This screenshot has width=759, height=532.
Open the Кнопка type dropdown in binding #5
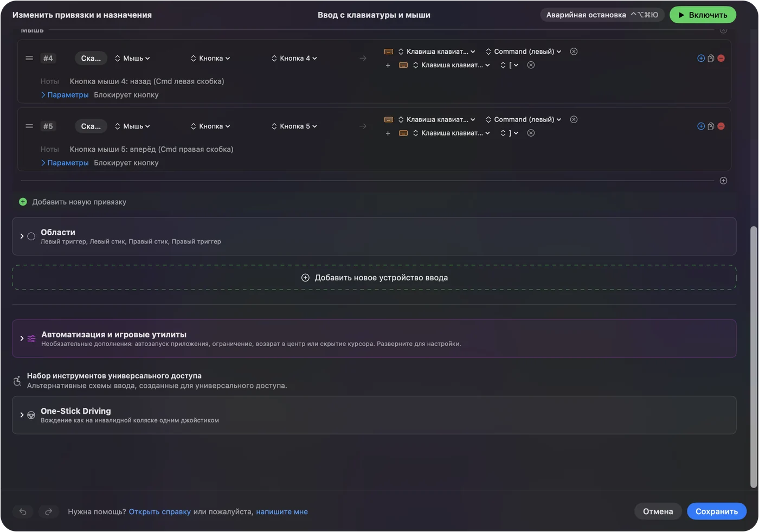tap(210, 126)
